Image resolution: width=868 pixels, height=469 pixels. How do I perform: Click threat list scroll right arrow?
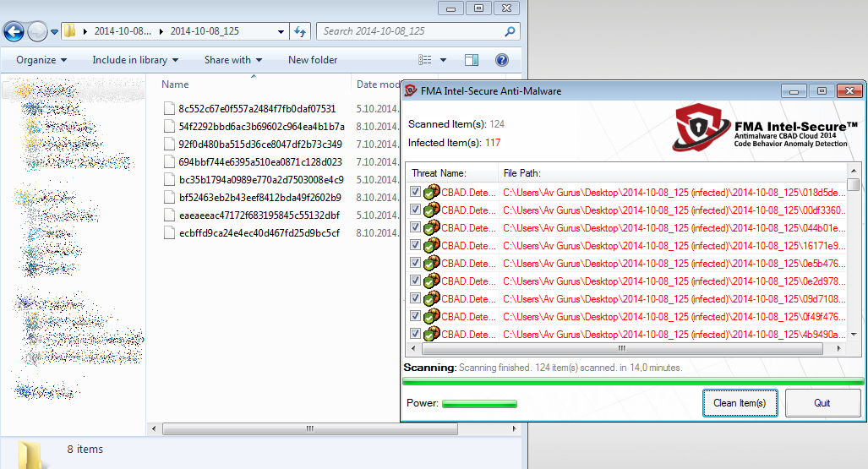pyautogui.click(x=839, y=348)
